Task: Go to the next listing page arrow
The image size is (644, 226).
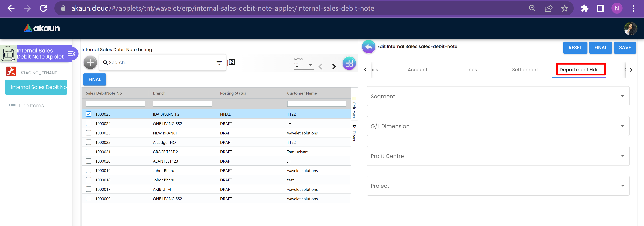Action: point(333,66)
